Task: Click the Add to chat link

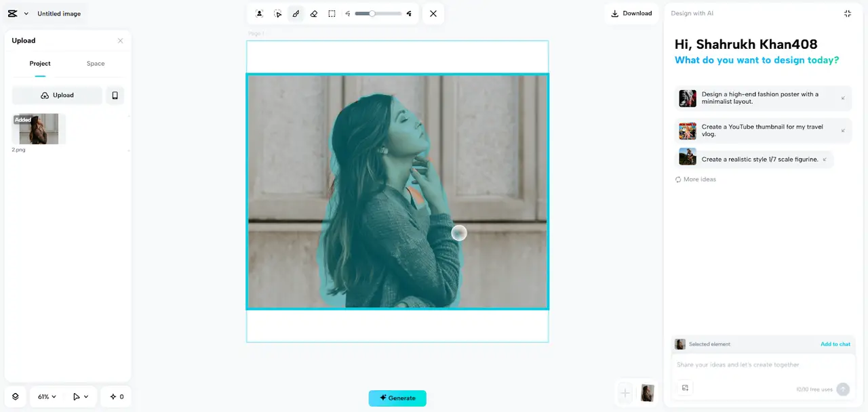Action: (x=835, y=344)
